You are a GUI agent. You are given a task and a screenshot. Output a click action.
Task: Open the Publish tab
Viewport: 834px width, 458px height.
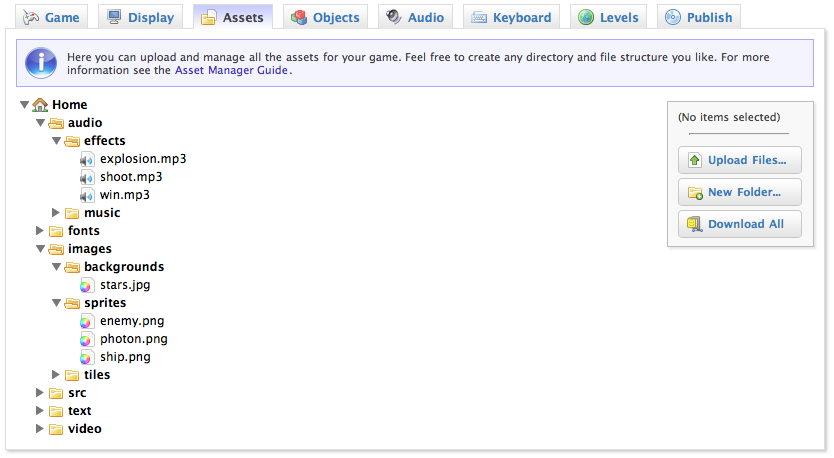click(699, 17)
